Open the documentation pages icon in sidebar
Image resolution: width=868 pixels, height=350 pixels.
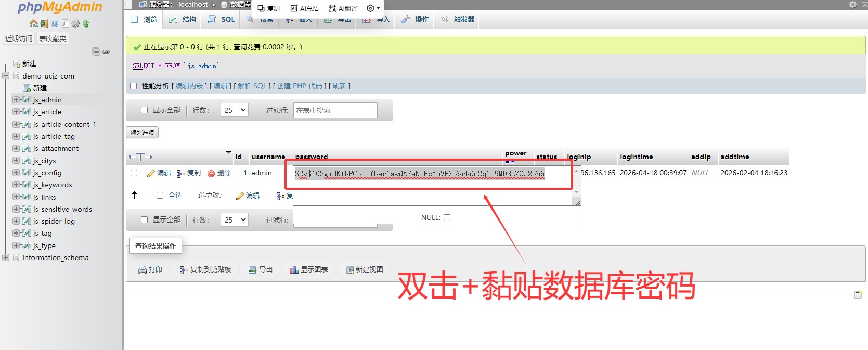pos(64,23)
